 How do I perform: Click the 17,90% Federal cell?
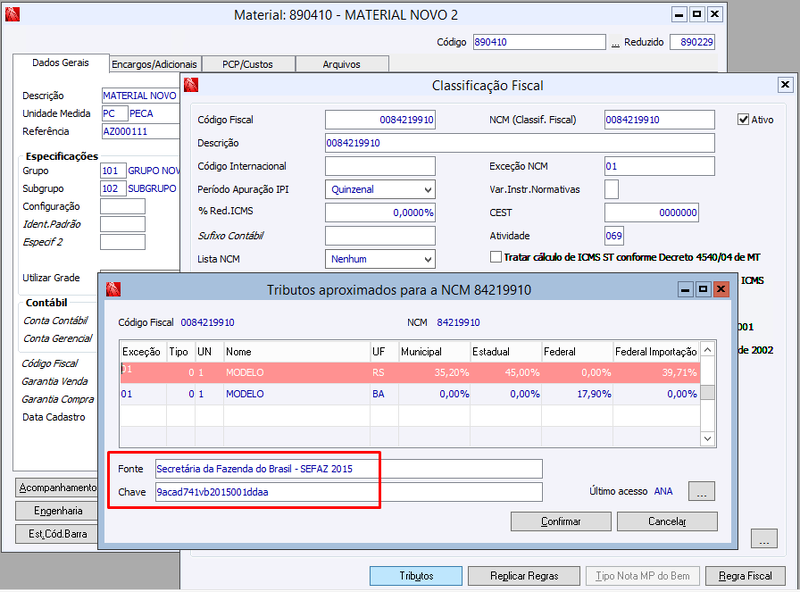pos(577,394)
